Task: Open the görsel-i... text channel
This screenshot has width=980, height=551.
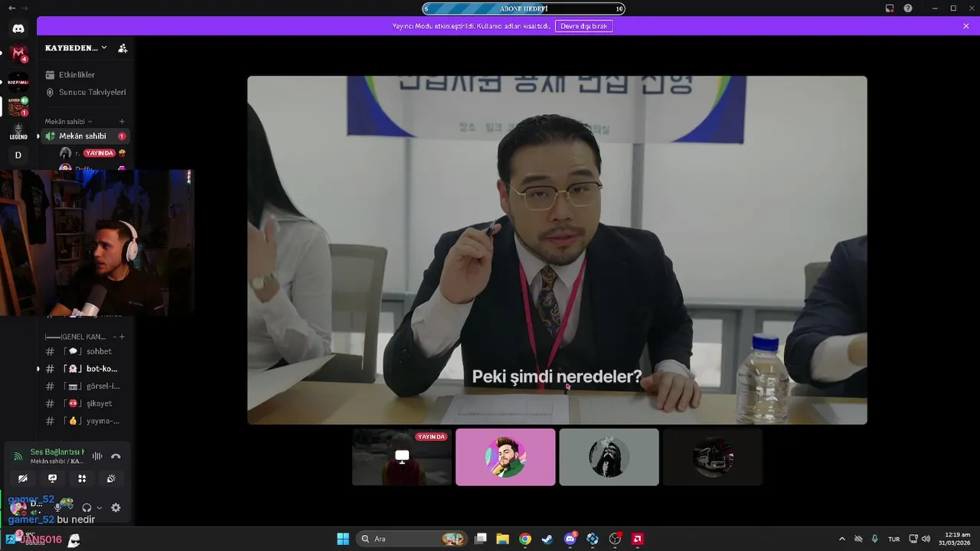Action: (85, 386)
